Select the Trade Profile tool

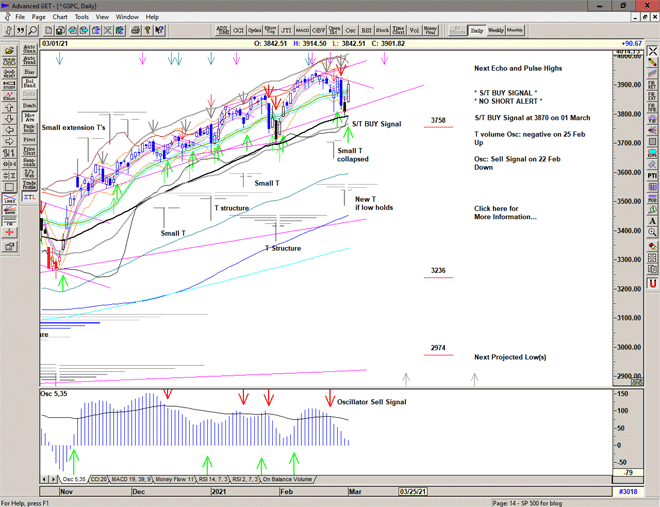[30, 184]
